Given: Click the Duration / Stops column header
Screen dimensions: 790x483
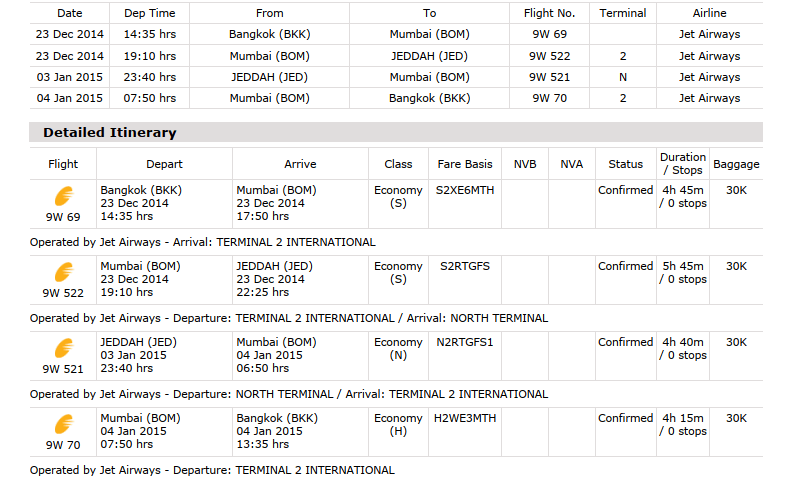Looking at the screenshot, I should click(x=682, y=164).
